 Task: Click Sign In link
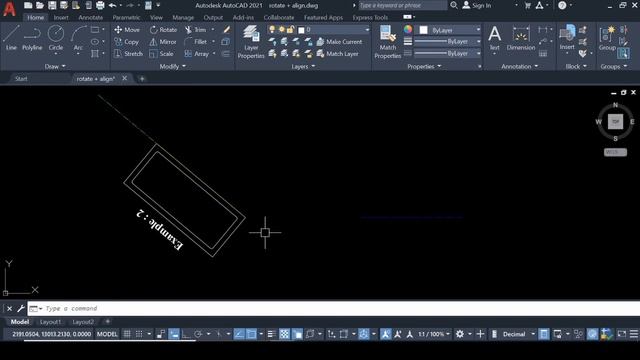point(477,5)
